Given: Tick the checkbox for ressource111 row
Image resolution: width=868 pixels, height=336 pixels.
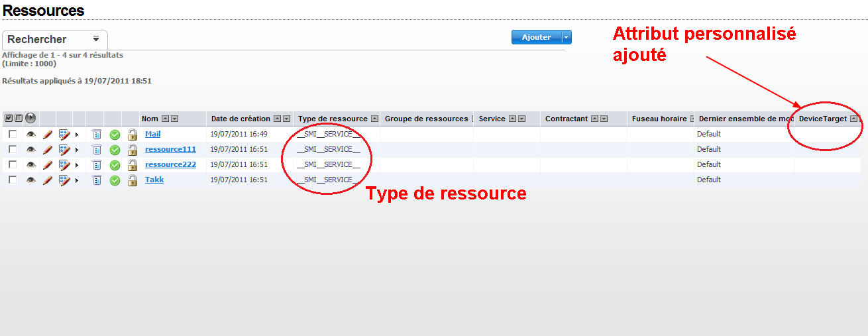Looking at the screenshot, I should point(13,149).
